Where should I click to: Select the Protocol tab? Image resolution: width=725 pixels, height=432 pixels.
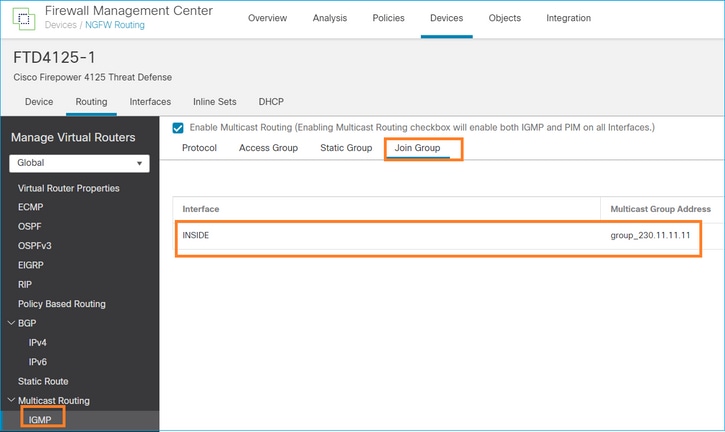pyautogui.click(x=199, y=148)
